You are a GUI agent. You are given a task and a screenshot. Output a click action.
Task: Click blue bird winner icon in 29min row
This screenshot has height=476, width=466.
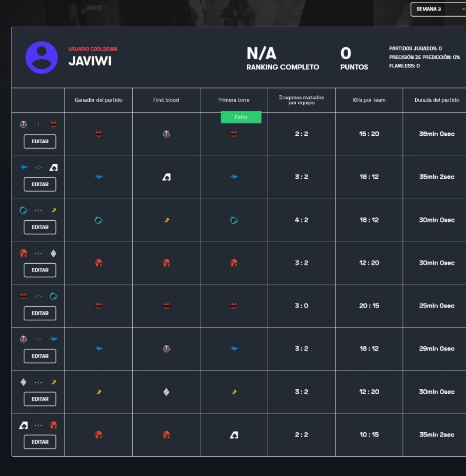99,349
